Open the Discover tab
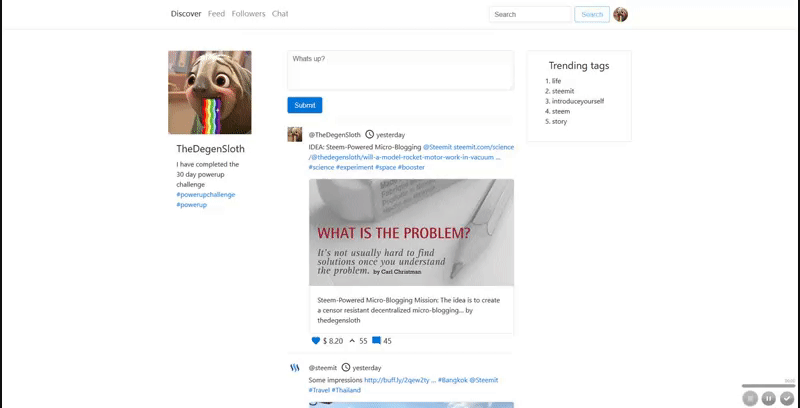Screen dimensions: 800x408 pos(186,14)
